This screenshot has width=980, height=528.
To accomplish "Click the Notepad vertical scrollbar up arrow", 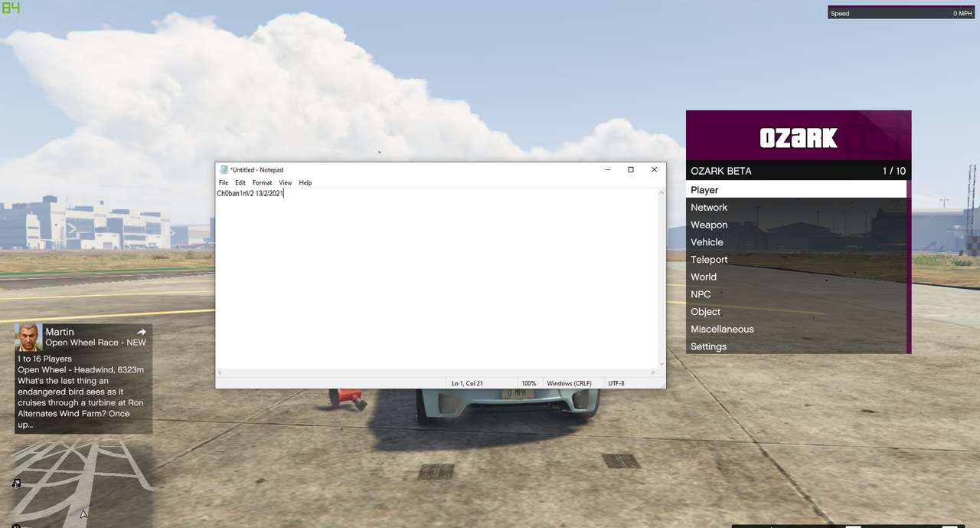I will click(x=662, y=192).
